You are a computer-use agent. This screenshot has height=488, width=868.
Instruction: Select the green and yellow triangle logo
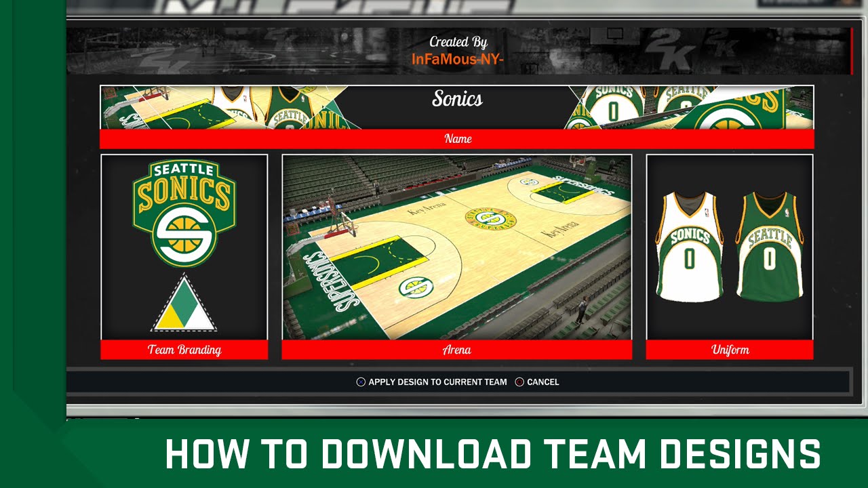184,303
